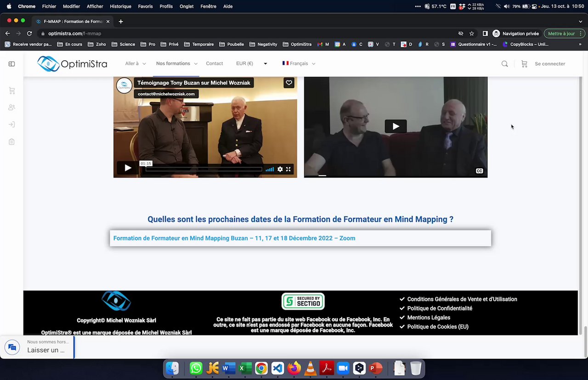The height and width of the screenshot is (380, 588).
Task: Open the site search magnifier icon
Action: [504, 64]
